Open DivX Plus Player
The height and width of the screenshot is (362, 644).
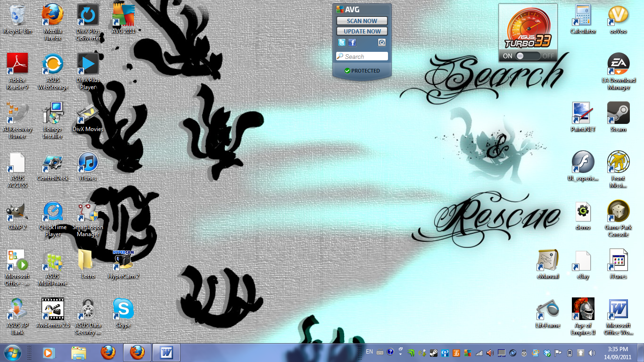pos(88,63)
